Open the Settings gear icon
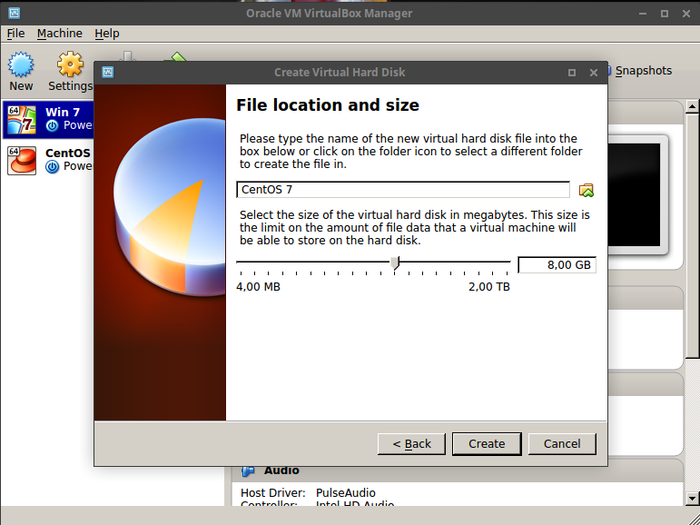The image size is (700, 525). (x=70, y=65)
